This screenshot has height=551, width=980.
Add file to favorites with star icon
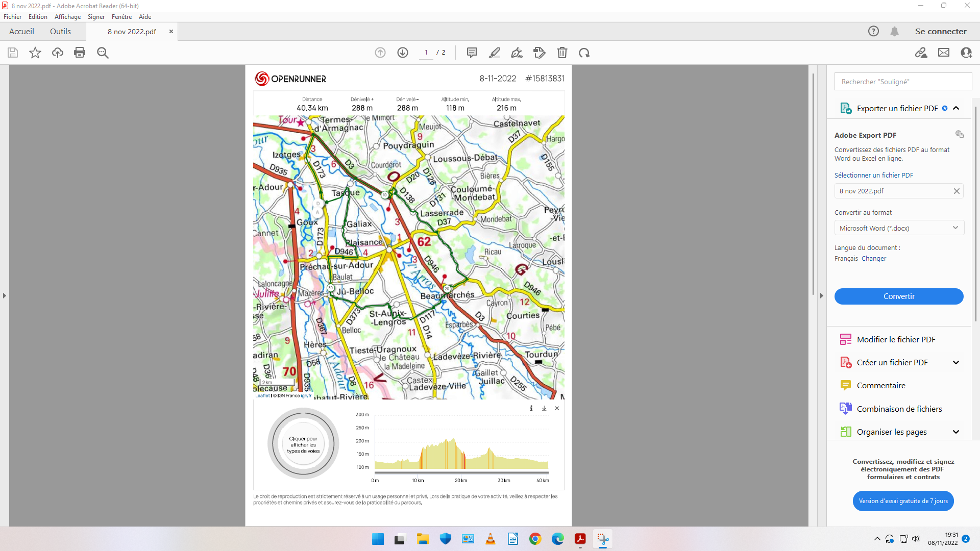[35, 53]
